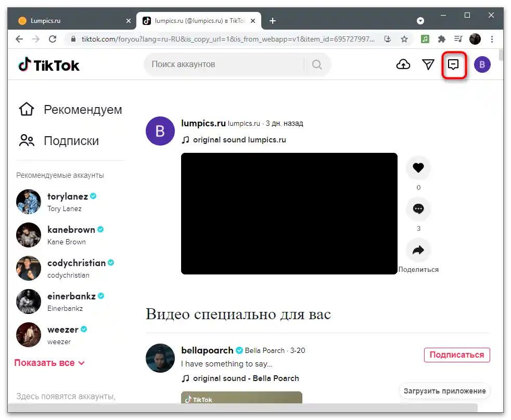Reload the page
Image resolution: width=511 pixels, height=420 pixels.
pos(53,39)
